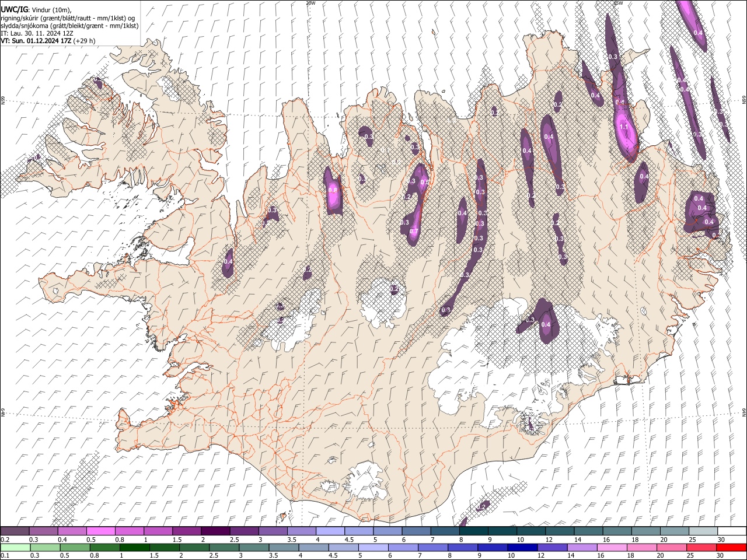747x560 pixels.
Task: Pick the snow legend swatch between 20 and 25
Action: coord(674,531)
